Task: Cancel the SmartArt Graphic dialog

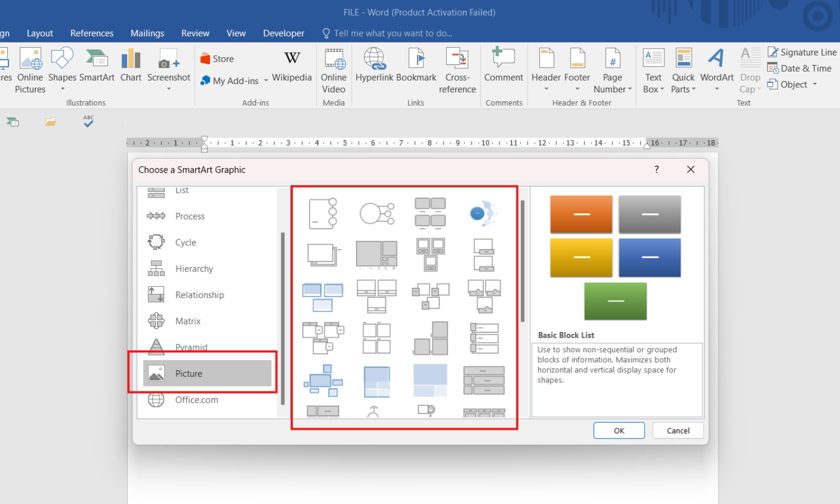Action: pyautogui.click(x=678, y=431)
